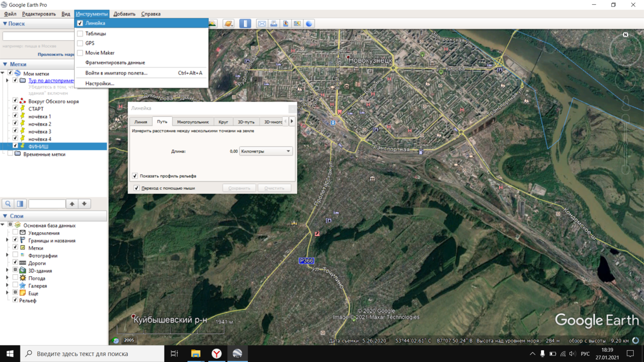The width and height of the screenshot is (644, 362).
Task: Click the P366 road sign on map
Action: tap(306, 261)
